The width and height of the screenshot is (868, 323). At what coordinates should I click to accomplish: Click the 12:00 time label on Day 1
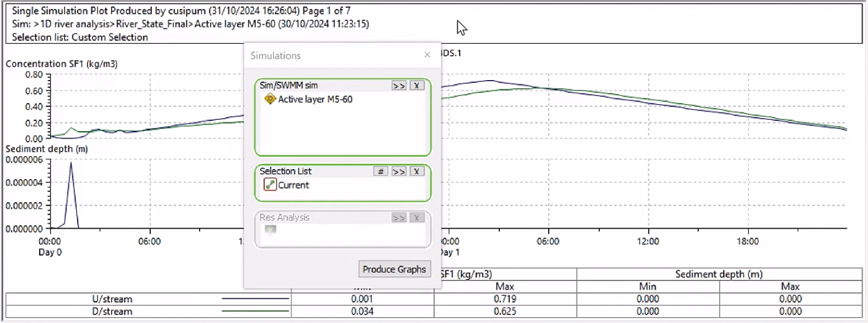[x=648, y=242]
